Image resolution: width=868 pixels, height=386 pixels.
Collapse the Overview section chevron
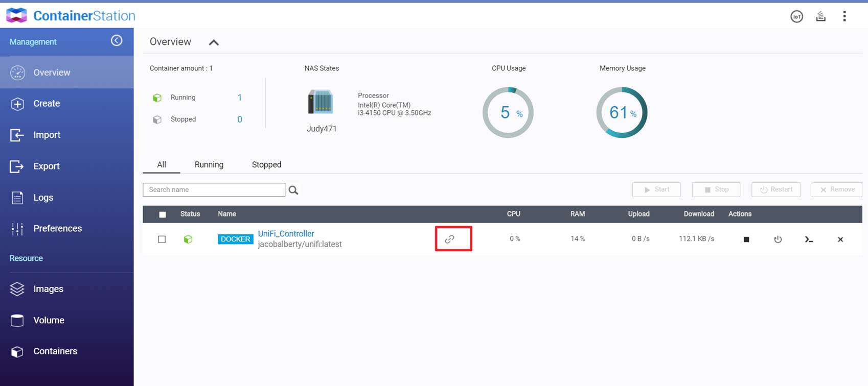[x=214, y=42]
